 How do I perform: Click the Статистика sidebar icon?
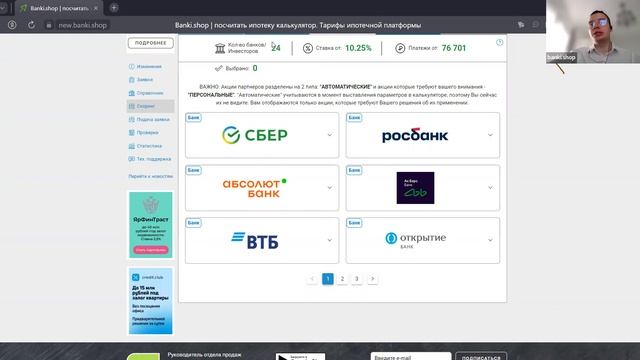(x=131, y=146)
